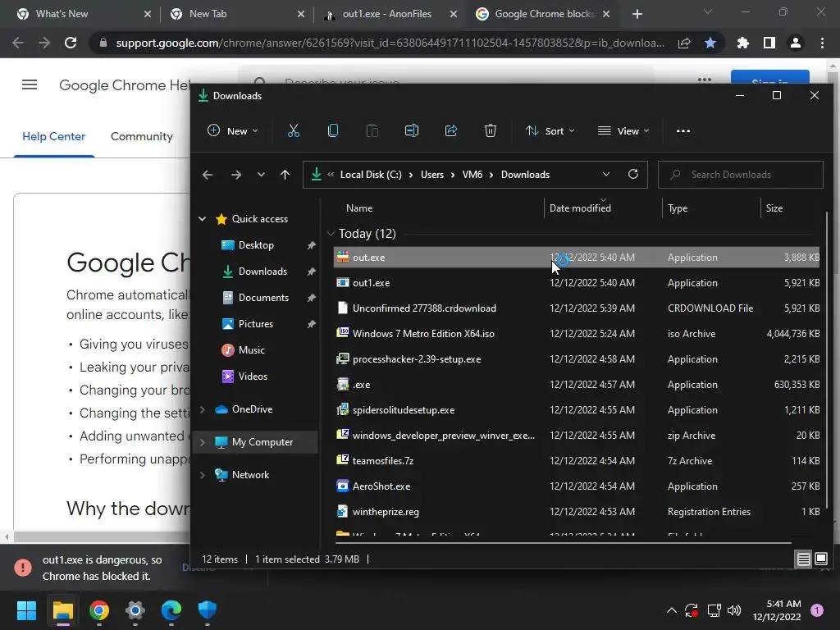
Task: Open Pictures in Quick access sidebar
Action: click(256, 323)
